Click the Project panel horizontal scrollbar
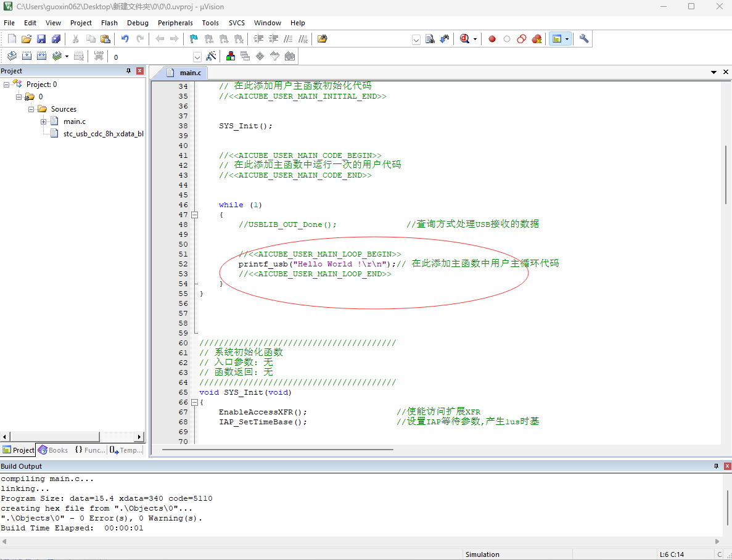Screen dimensions: 732x560 [x=55, y=437]
